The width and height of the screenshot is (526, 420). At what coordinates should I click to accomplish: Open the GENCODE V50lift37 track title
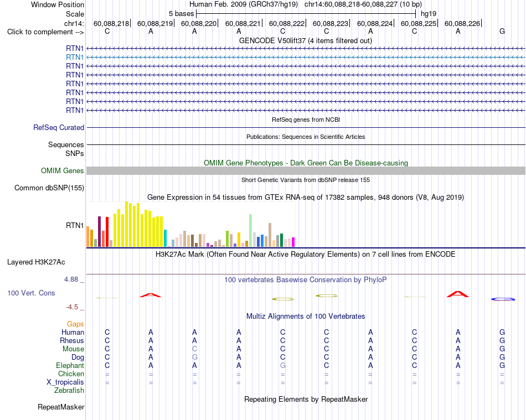(305, 41)
